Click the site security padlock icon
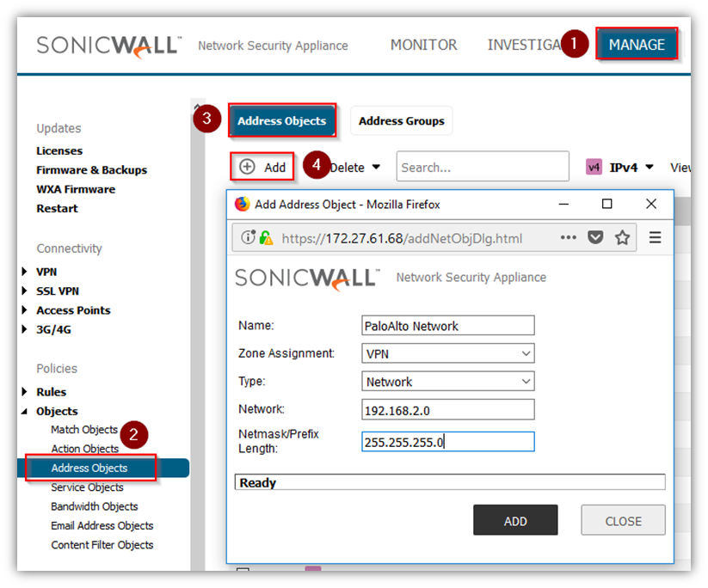 pyautogui.click(x=266, y=238)
